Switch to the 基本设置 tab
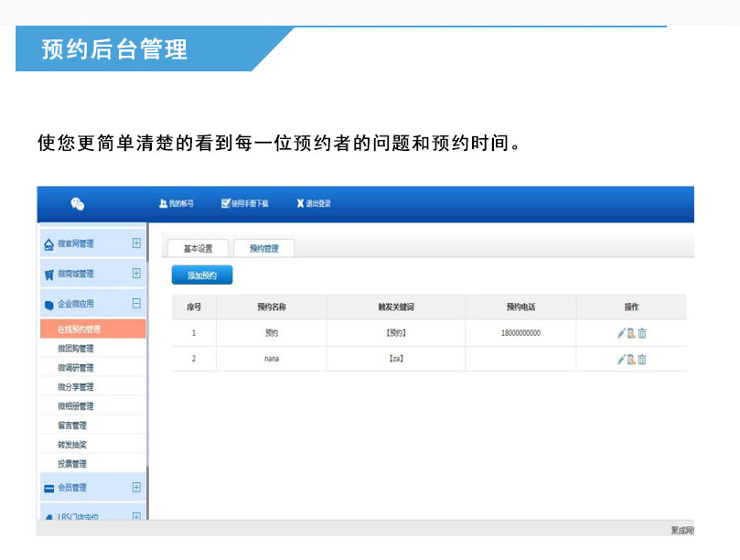The width and height of the screenshot is (740, 560). coord(198,249)
